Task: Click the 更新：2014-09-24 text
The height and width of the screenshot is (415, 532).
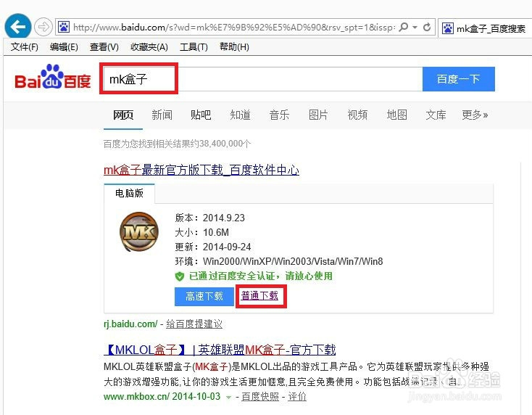Action: [213, 247]
